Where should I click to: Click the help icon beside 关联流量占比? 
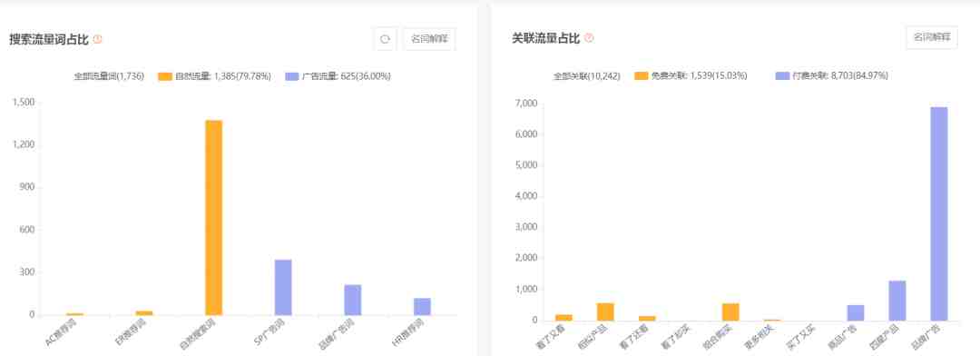pyautogui.click(x=589, y=38)
